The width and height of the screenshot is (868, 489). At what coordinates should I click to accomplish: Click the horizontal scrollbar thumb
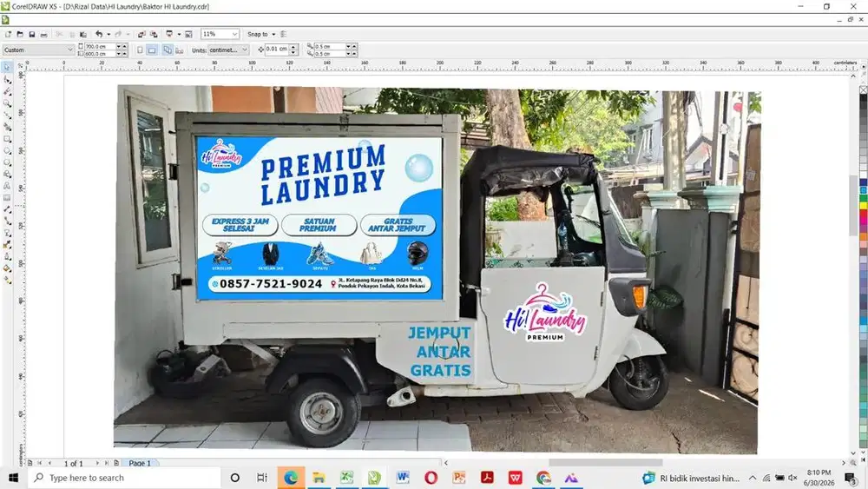(x=606, y=462)
